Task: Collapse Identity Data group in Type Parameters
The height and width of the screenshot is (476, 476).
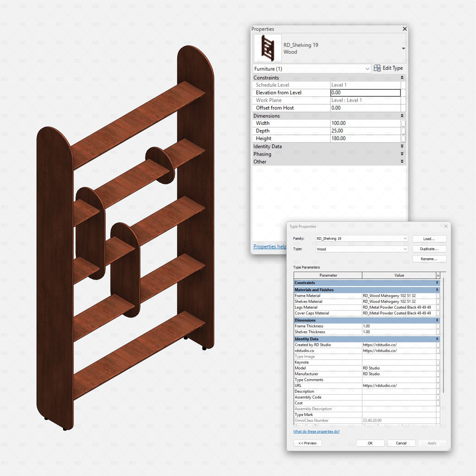Action: point(437,339)
